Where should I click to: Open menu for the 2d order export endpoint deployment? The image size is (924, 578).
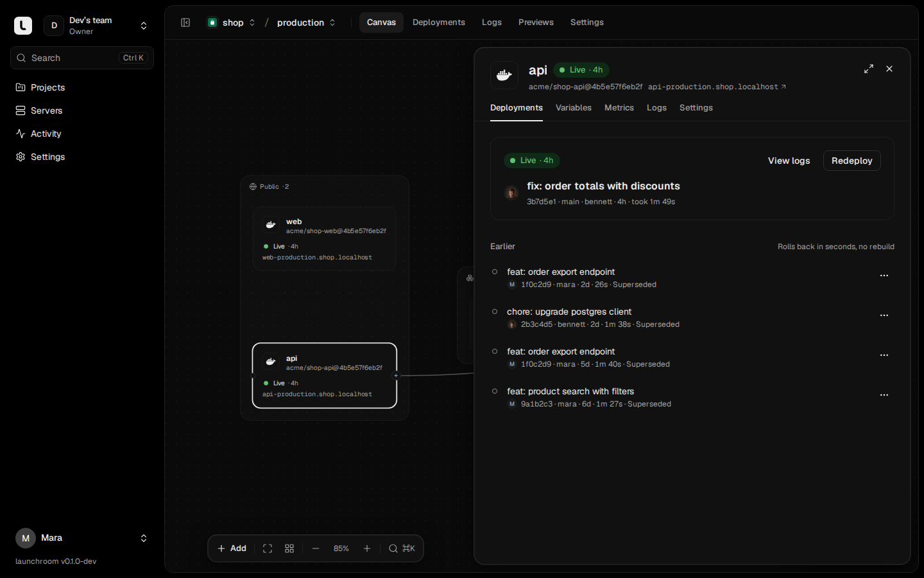(x=884, y=276)
